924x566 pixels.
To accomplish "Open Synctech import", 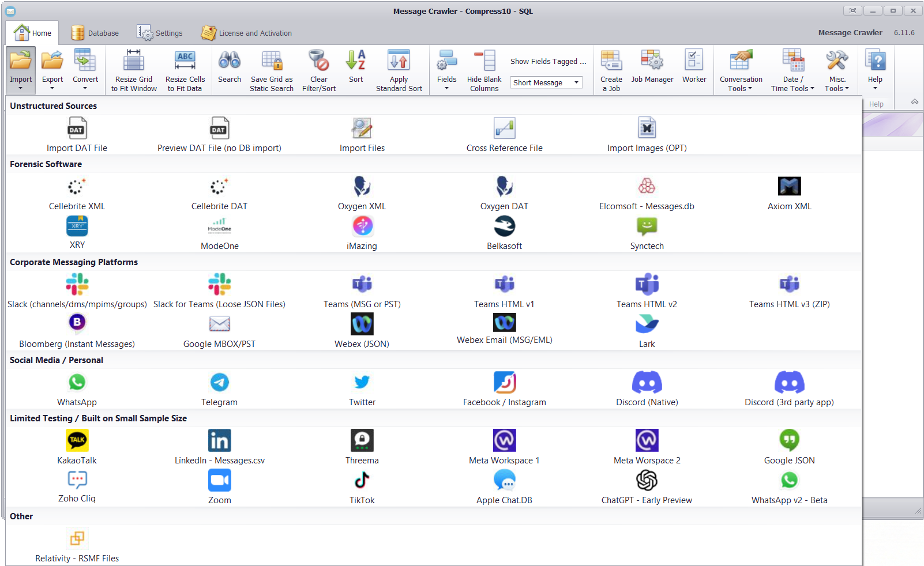I will pos(647,233).
